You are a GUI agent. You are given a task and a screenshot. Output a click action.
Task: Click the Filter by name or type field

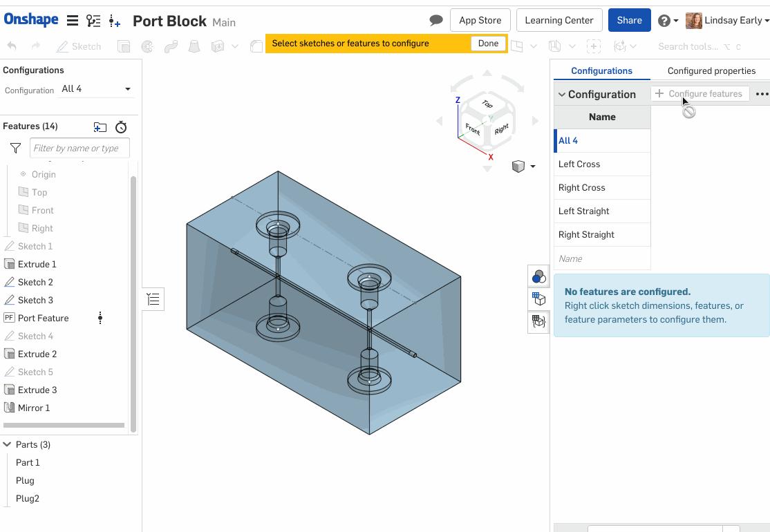tap(79, 148)
